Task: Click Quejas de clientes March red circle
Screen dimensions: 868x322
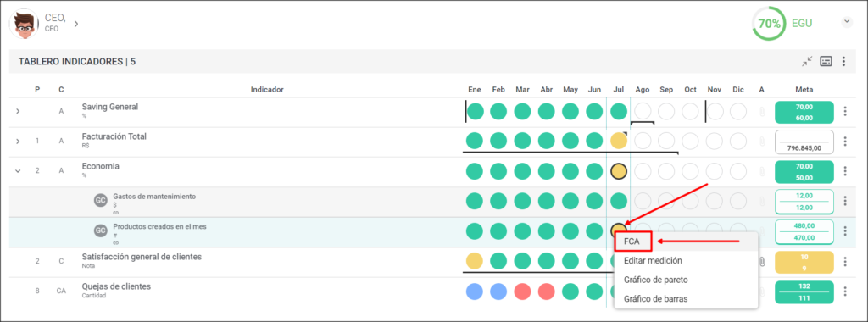Action: (x=522, y=291)
